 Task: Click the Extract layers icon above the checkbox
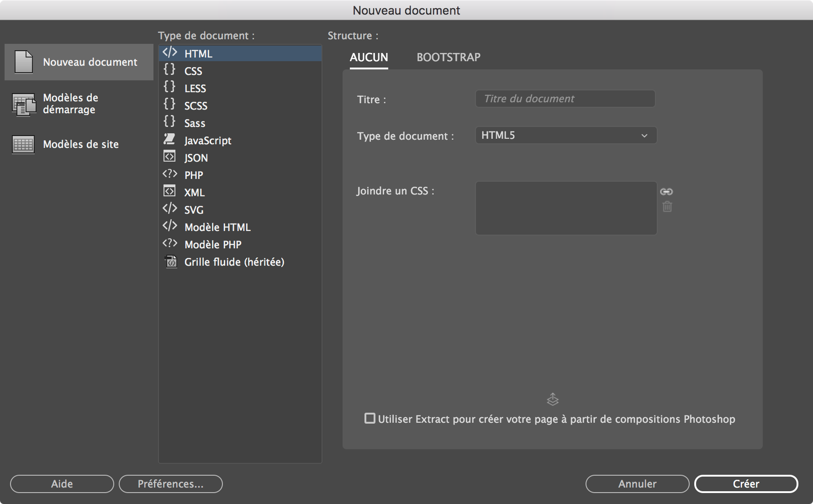[x=553, y=399]
